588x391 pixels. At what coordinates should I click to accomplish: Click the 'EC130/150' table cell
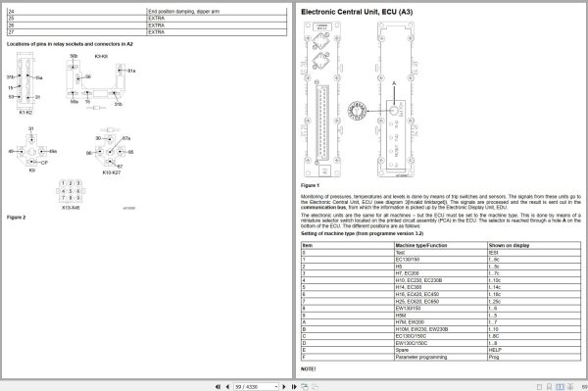(x=441, y=260)
